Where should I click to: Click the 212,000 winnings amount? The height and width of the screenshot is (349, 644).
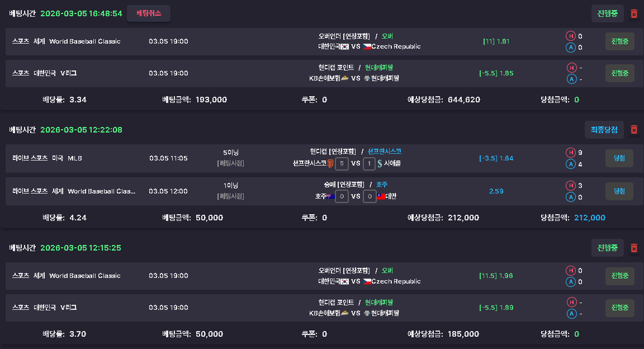(x=590, y=218)
